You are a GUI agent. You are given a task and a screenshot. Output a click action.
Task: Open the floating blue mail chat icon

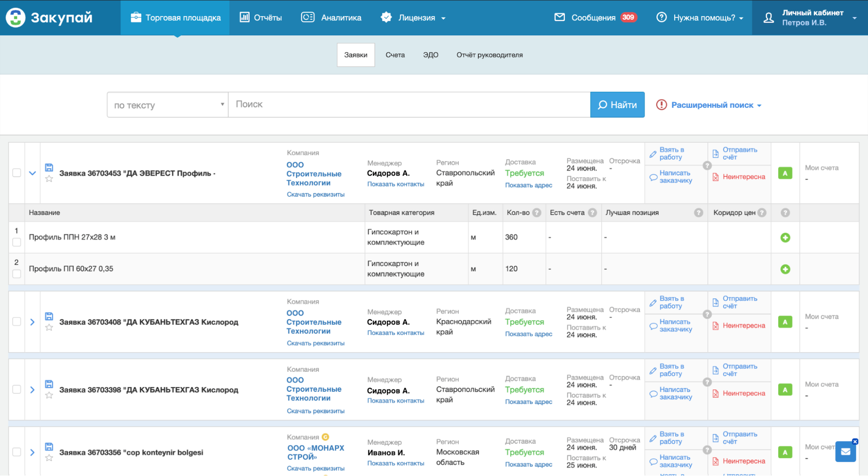tap(845, 452)
